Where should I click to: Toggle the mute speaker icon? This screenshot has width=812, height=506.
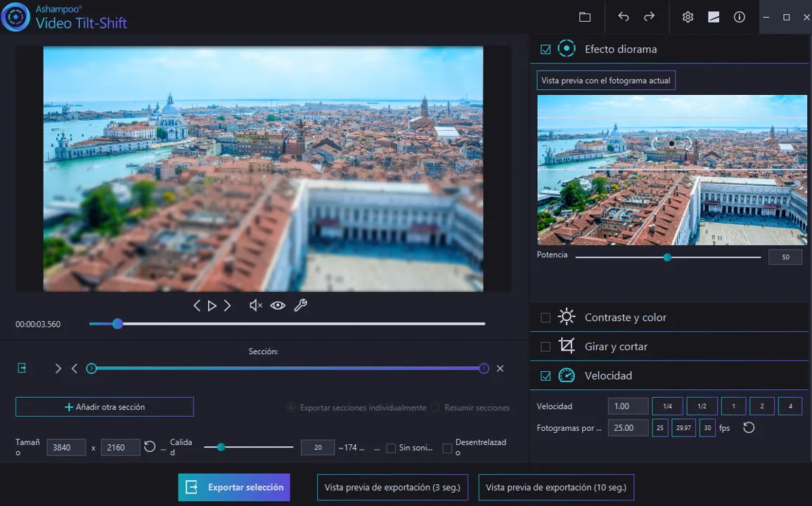click(256, 306)
